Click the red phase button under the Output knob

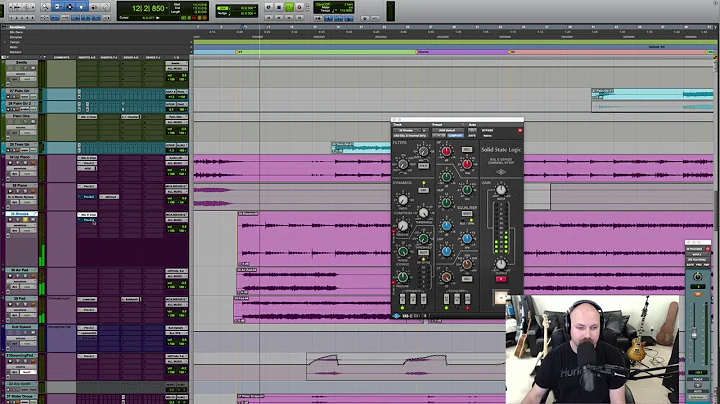[x=501, y=279]
